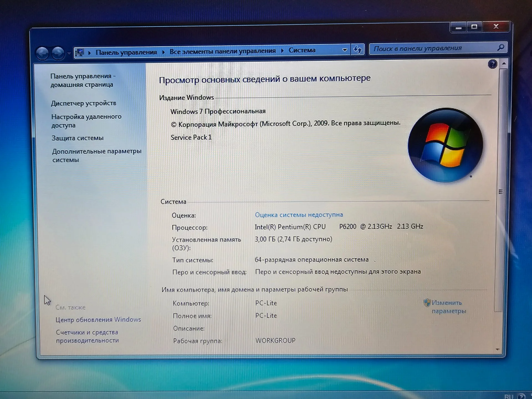Open 'Защита системы' link

pos(78,138)
